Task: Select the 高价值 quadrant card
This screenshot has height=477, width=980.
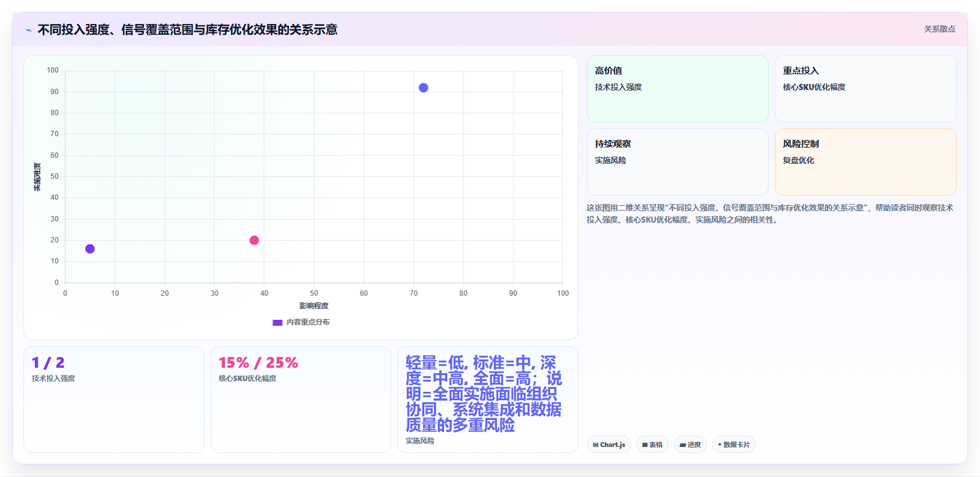Action: pyautogui.click(x=678, y=89)
